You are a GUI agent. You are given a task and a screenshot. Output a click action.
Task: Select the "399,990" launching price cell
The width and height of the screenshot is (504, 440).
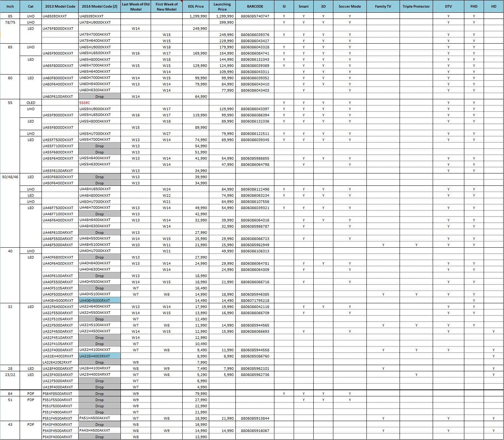222,23
